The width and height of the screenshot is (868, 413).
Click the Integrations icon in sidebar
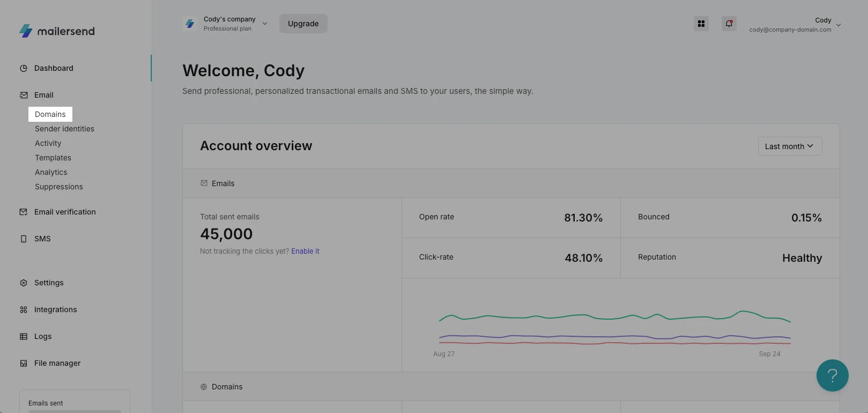24,309
